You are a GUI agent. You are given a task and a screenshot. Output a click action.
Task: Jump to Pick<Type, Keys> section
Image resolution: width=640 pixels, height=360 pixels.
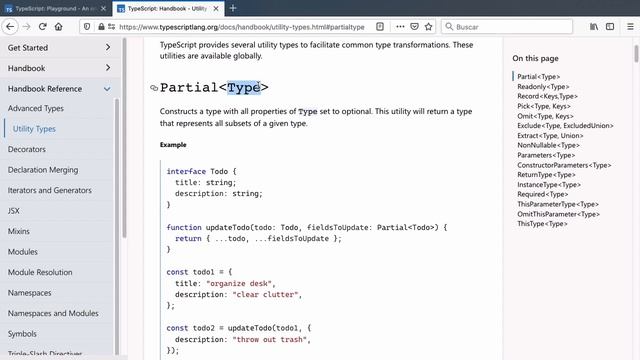coord(544,106)
